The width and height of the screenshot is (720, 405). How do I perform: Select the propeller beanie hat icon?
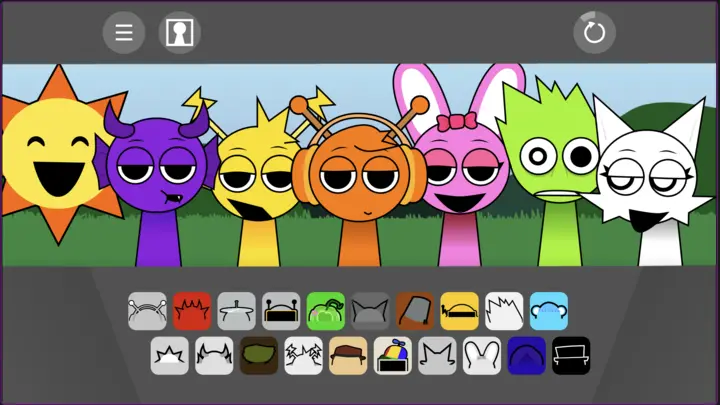point(392,355)
